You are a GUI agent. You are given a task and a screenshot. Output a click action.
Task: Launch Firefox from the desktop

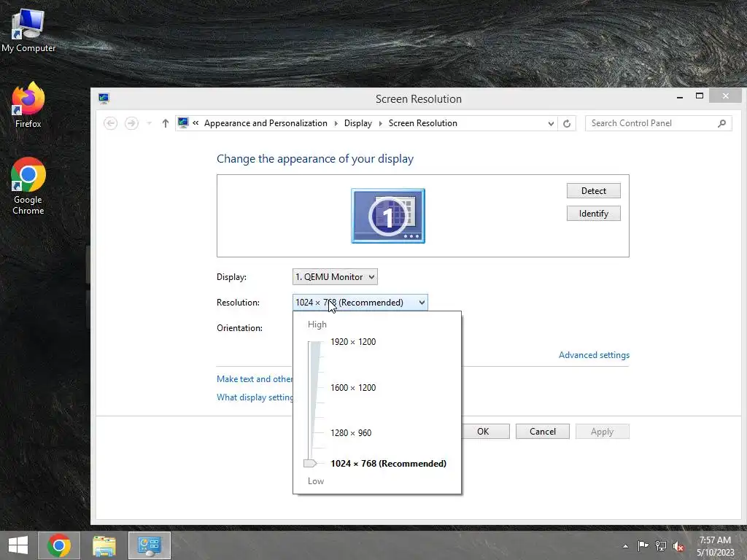coord(28,105)
